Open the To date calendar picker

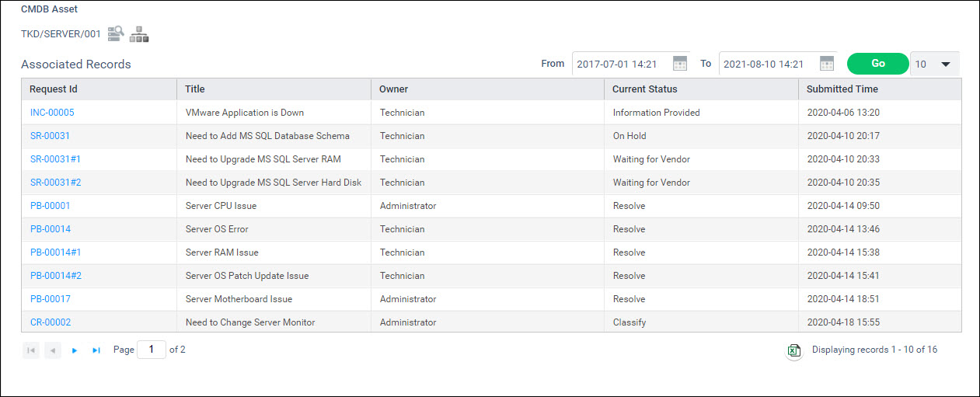(827, 64)
